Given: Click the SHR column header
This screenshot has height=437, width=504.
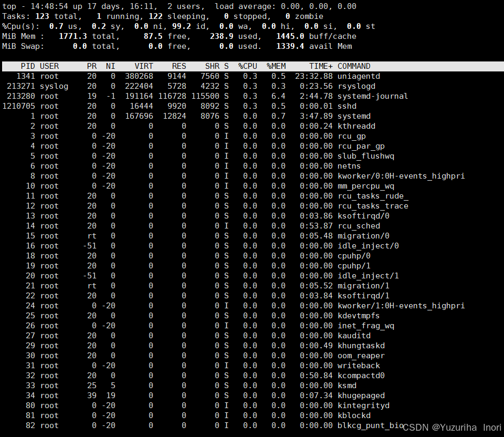Looking at the screenshot, I should coord(212,66).
